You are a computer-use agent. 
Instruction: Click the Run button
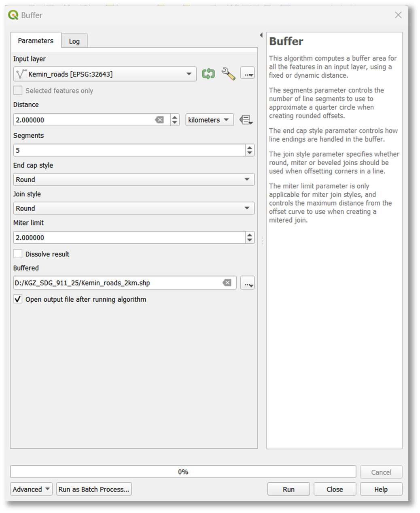pos(288,489)
